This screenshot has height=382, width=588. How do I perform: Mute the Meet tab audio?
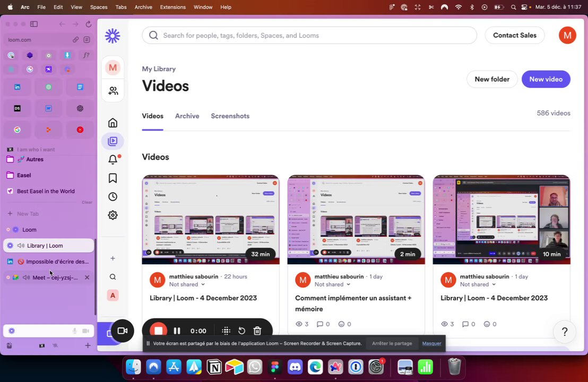pyautogui.click(x=27, y=277)
